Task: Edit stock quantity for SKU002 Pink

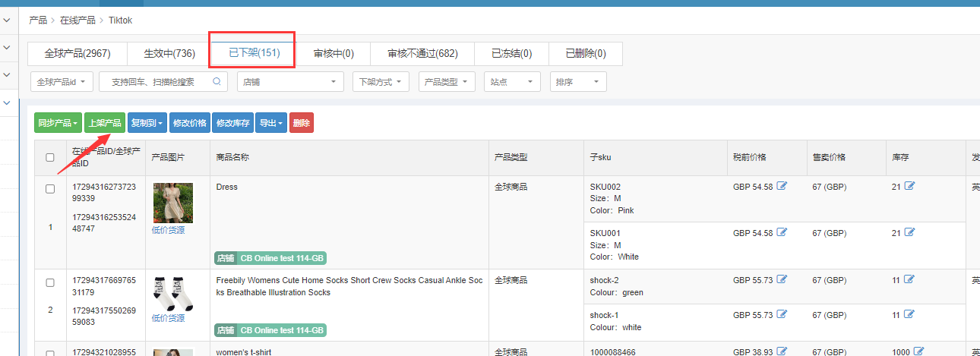Action: (x=909, y=187)
